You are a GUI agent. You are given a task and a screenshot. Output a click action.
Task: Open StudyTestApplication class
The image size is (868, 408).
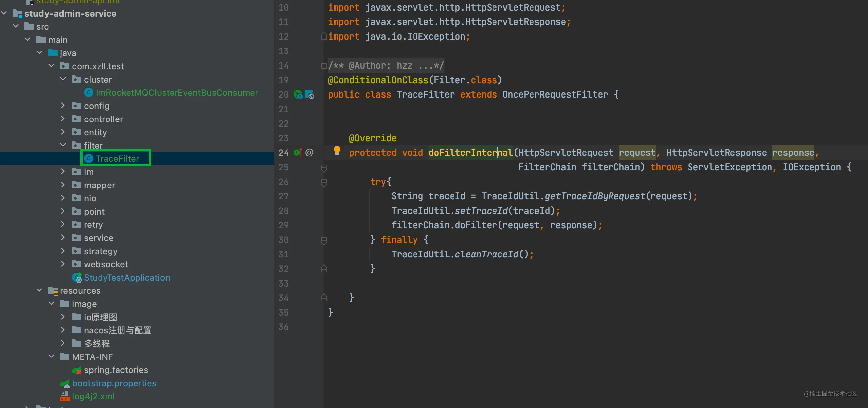[127, 278]
